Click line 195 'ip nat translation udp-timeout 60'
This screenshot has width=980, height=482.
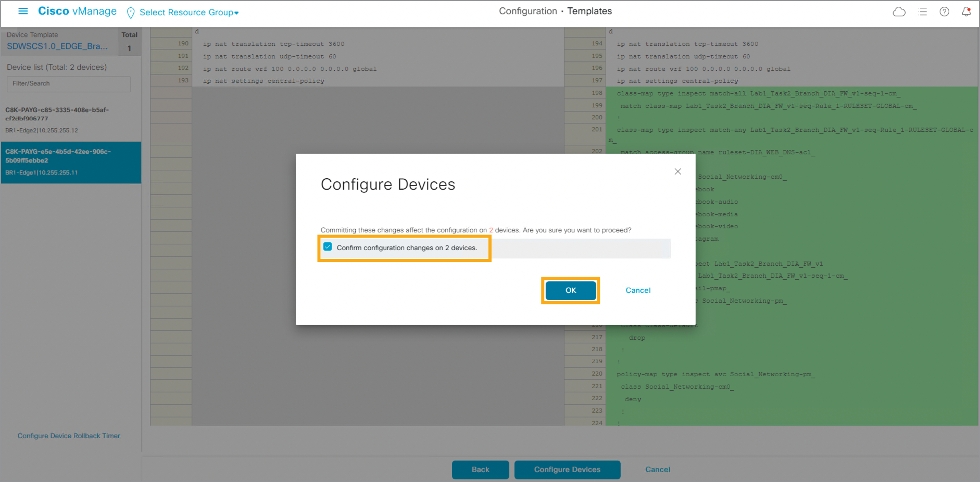683,57
